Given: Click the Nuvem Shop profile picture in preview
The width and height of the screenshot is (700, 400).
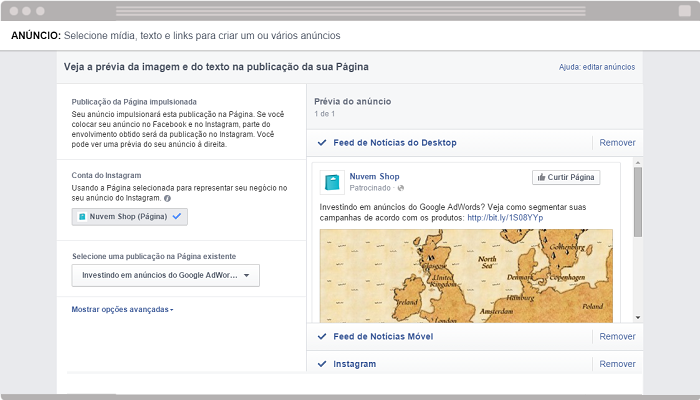Looking at the screenshot, I should 332,182.
